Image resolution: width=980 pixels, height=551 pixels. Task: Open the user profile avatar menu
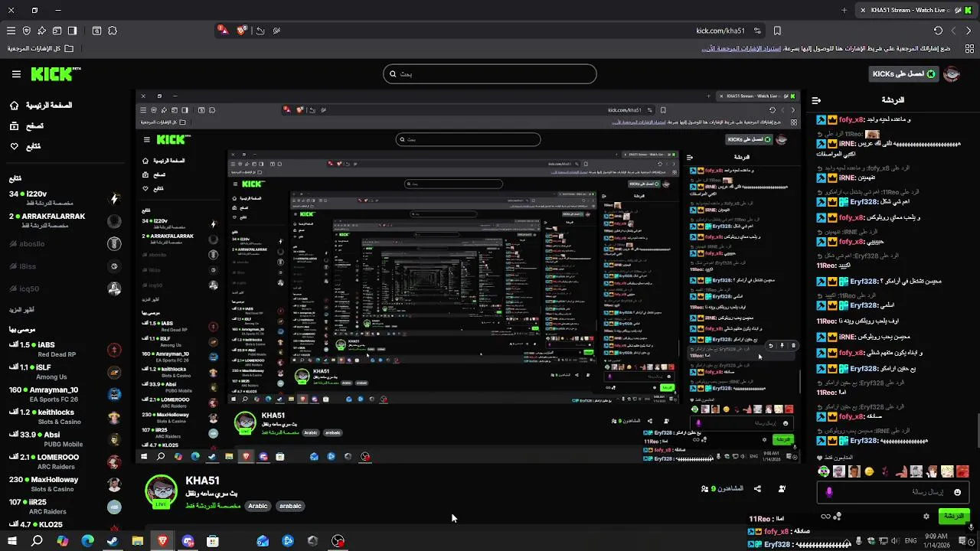coord(952,74)
